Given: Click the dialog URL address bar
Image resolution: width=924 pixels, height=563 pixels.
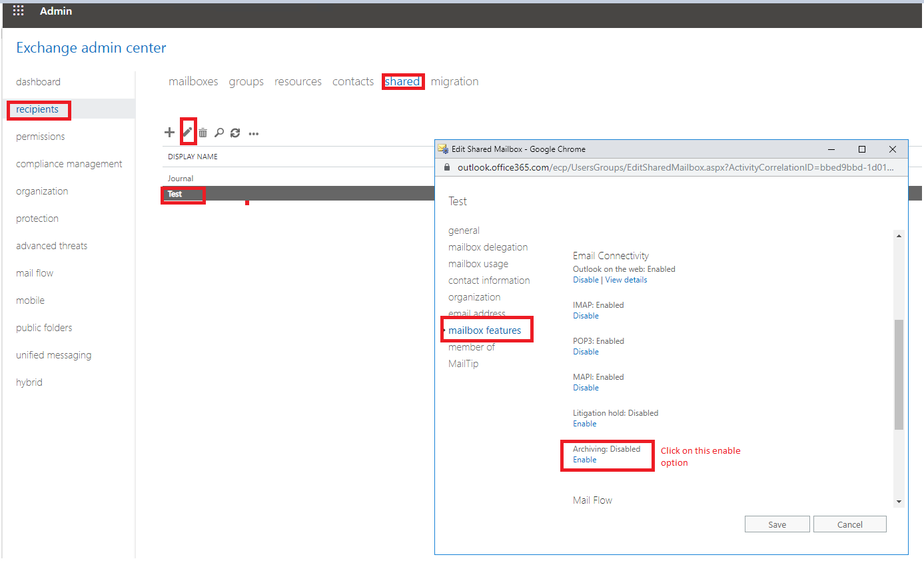Looking at the screenshot, I should (676, 167).
